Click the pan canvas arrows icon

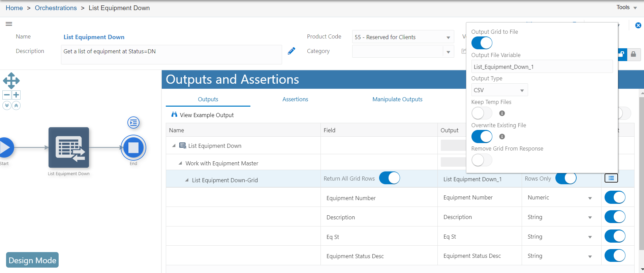point(11,81)
